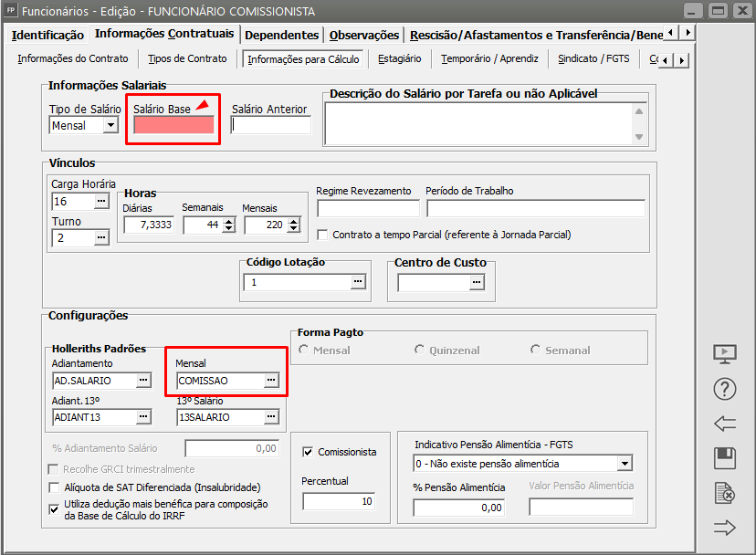The image size is (756, 555).
Task: Open Indicativo Pensão Alimentícia dropdown
Action: point(625,464)
